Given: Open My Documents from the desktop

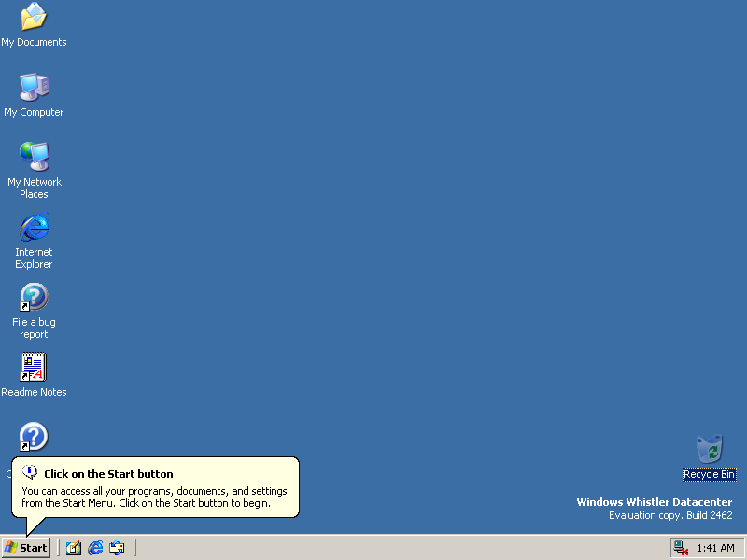Looking at the screenshot, I should [x=34, y=19].
